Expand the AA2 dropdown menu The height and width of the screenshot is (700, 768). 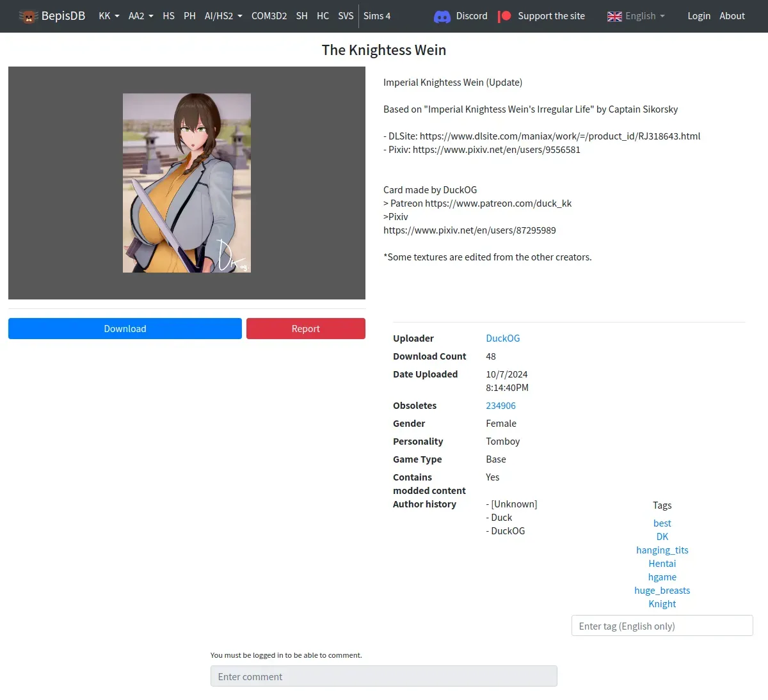point(141,16)
